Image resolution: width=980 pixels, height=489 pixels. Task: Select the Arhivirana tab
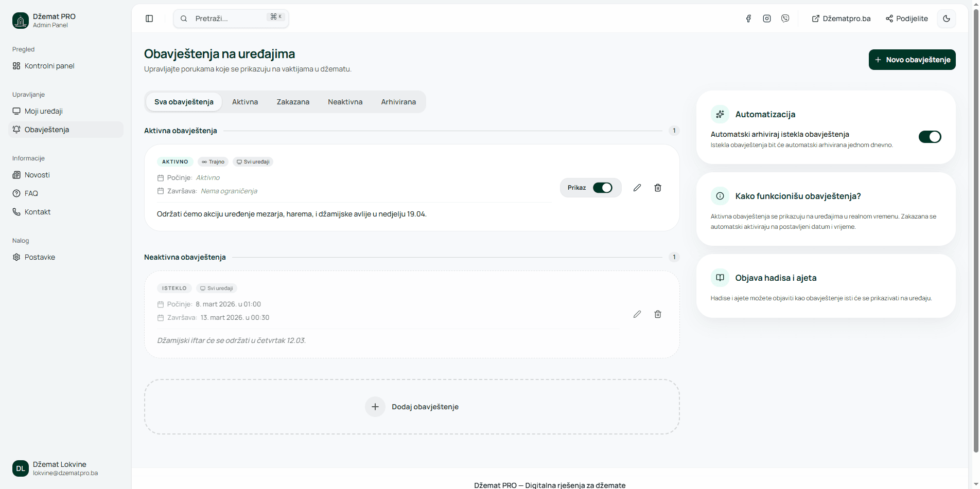(x=398, y=102)
